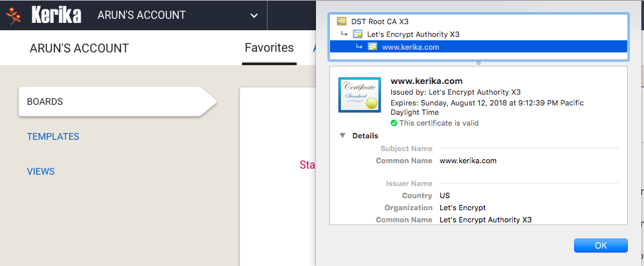Select DST Root CA X3 certificate row

(x=479, y=21)
